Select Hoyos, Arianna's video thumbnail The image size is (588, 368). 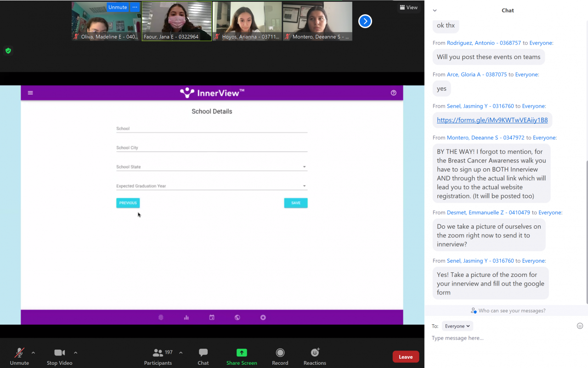pos(247,21)
